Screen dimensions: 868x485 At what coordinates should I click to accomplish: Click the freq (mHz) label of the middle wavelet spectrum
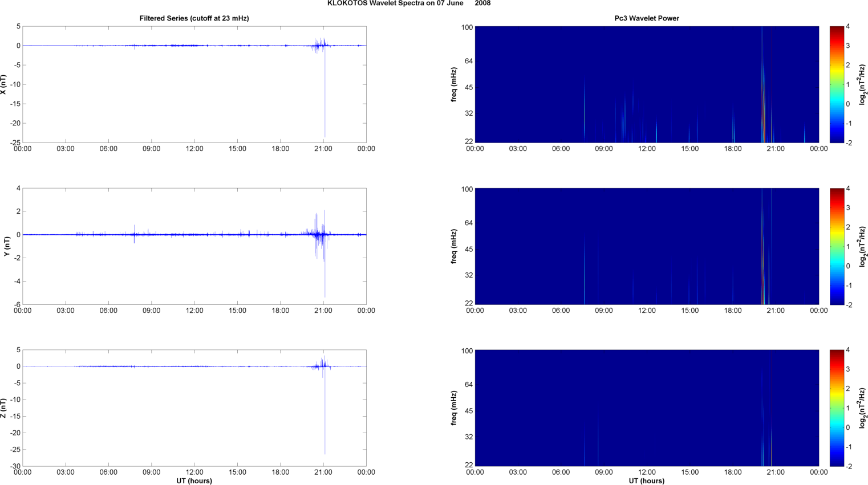click(x=454, y=246)
